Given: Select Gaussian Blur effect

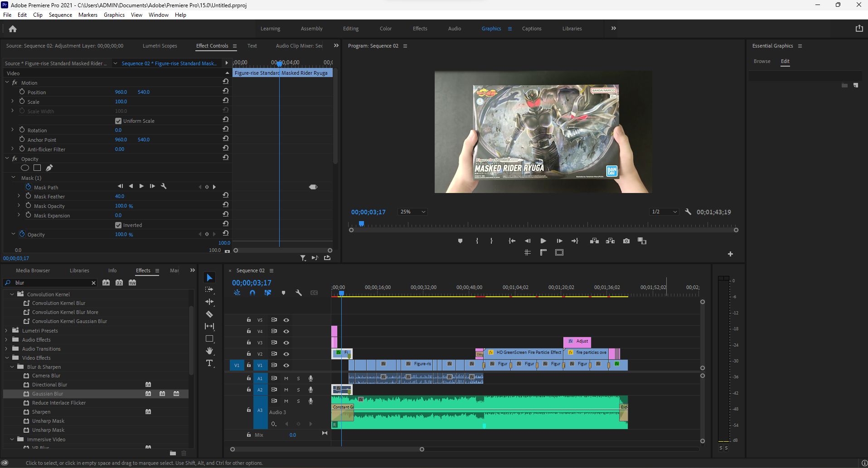Looking at the screenshot, I should [x=48, y=394].
